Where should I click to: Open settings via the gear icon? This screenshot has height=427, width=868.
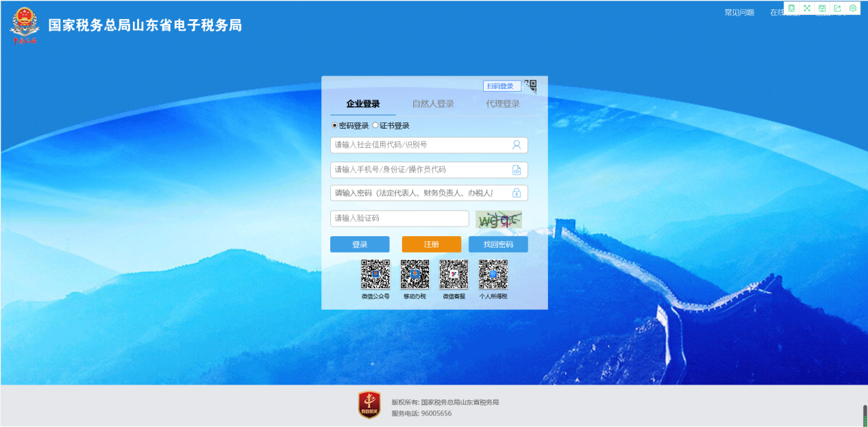(x=853, y=8)
